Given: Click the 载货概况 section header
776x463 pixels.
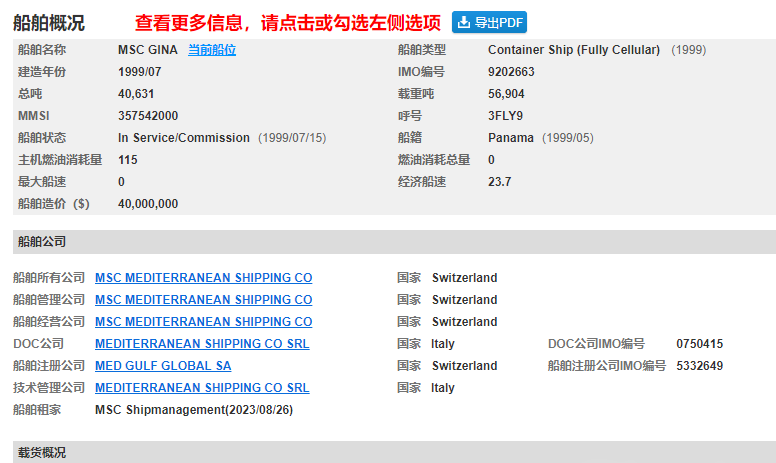Looking at the screenshot, I should tap(394, 452).
